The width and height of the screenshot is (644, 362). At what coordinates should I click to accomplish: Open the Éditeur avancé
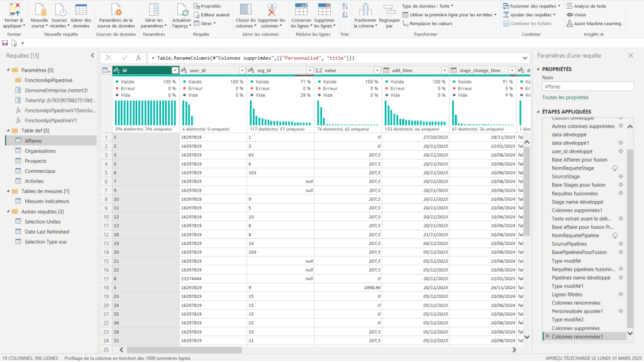[x=211, y=15]
